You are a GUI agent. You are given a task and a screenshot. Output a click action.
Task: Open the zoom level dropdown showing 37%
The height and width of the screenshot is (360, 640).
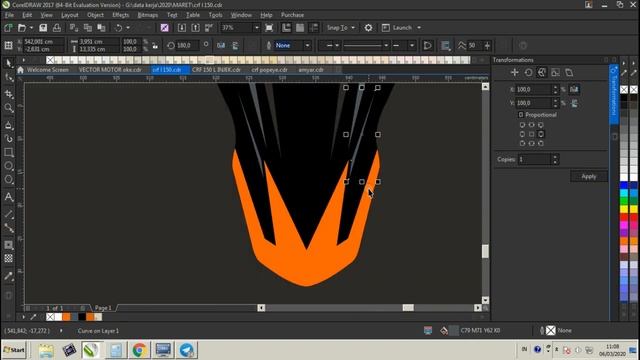pos(256,28)
